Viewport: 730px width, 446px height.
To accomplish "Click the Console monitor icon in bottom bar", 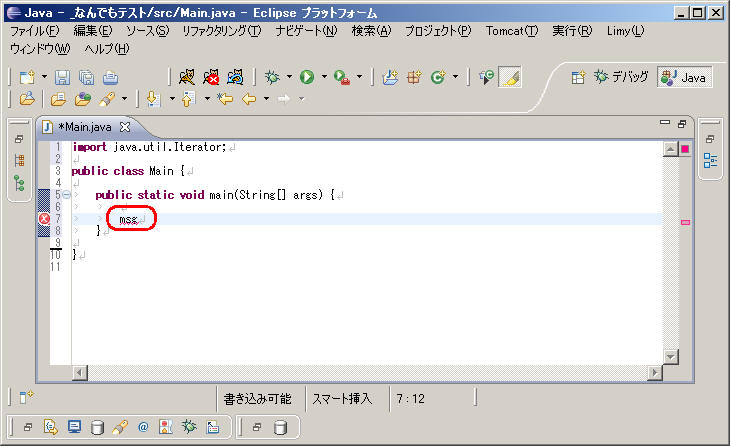I will [x=74, y=427].
